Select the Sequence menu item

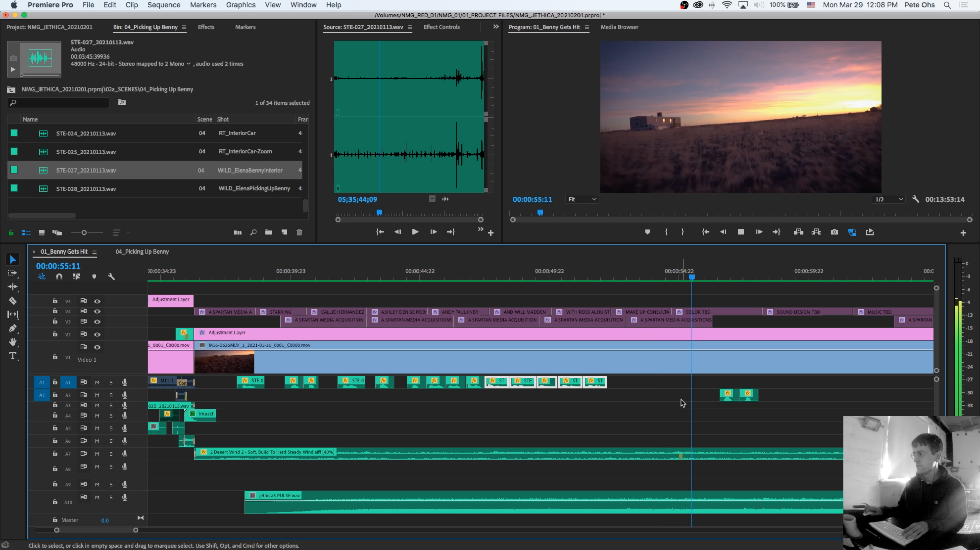point(163,5)
